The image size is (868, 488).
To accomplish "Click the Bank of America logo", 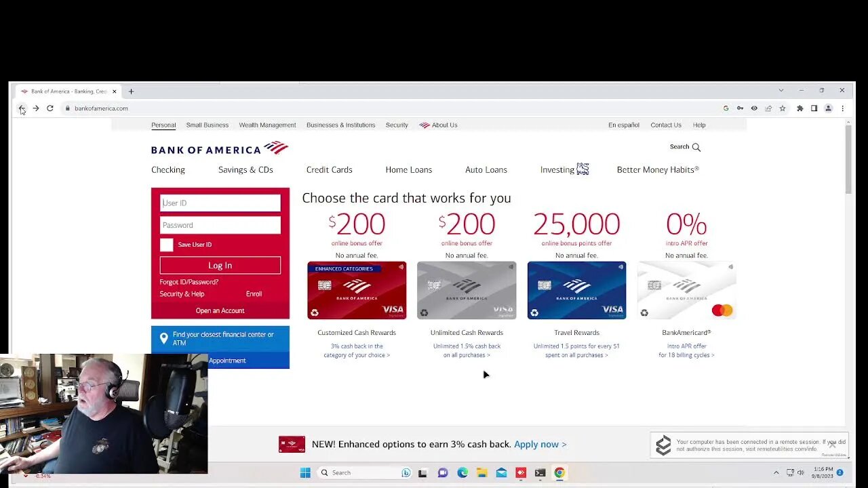I will 220,148.
